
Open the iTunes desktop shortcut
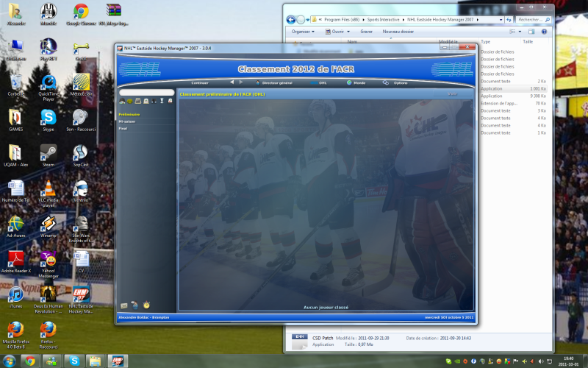click(15, 297)
